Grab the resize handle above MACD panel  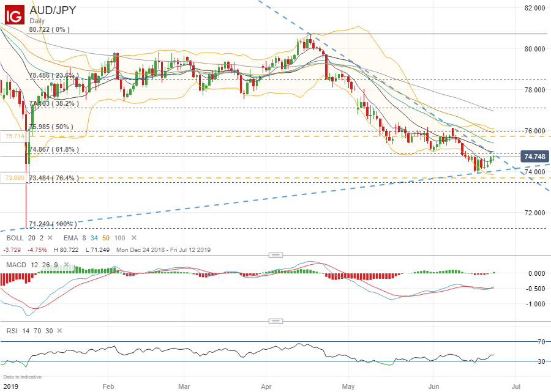click(x=276, y=254)
